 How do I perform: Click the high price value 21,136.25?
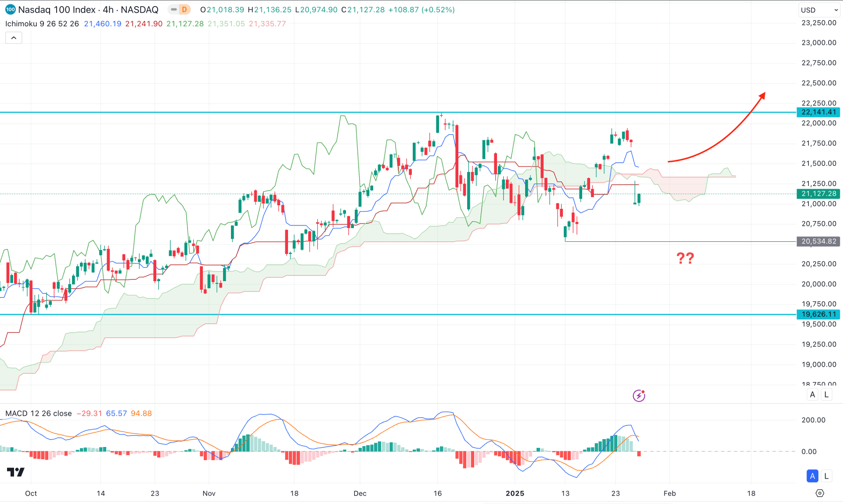pyautogui.click(x=273, y=10)
